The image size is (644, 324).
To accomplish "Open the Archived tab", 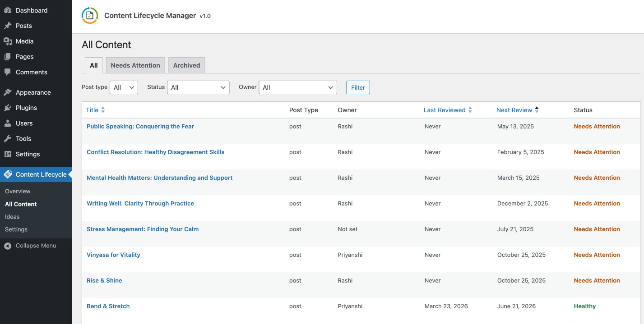I will tap(186, 65).
